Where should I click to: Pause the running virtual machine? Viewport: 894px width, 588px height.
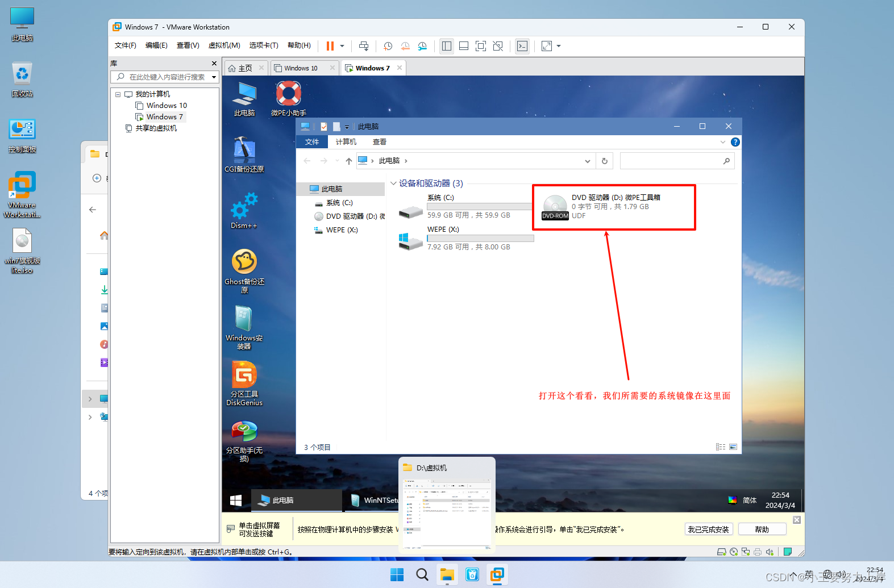click(330, 46)
